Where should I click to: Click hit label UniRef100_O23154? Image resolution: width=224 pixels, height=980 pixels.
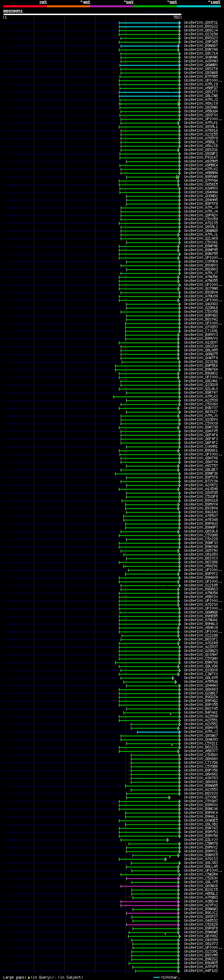coord(201,34)
